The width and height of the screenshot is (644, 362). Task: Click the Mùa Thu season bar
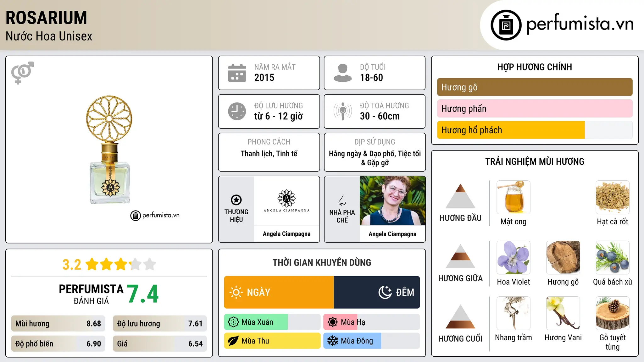[272, 341]
